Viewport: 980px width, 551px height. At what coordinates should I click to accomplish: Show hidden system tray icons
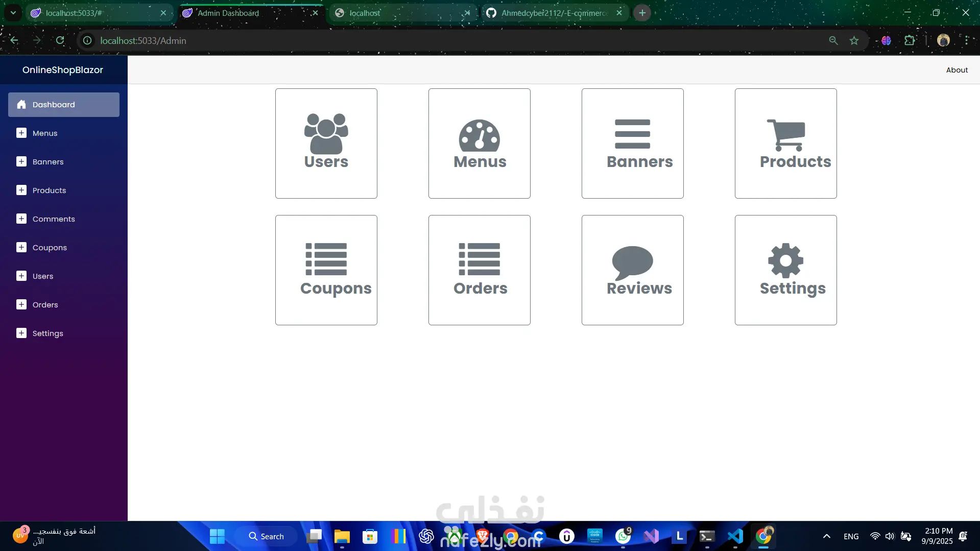coord(826,536)
